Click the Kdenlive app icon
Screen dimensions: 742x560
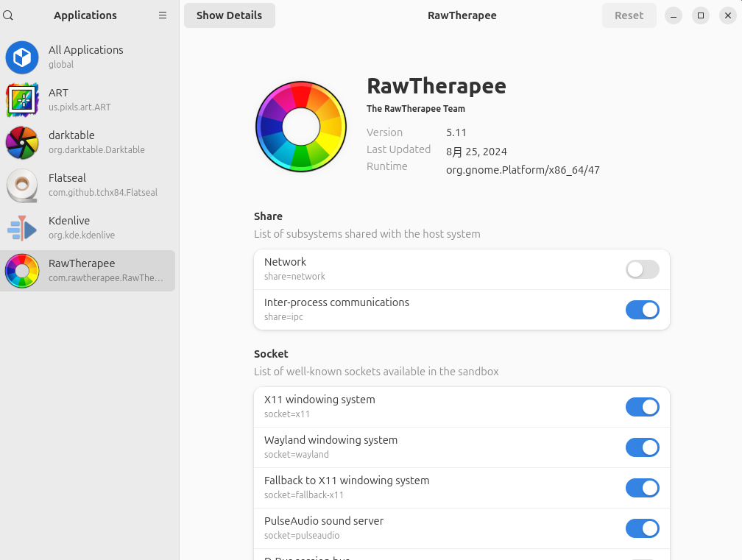pos(22,227)
